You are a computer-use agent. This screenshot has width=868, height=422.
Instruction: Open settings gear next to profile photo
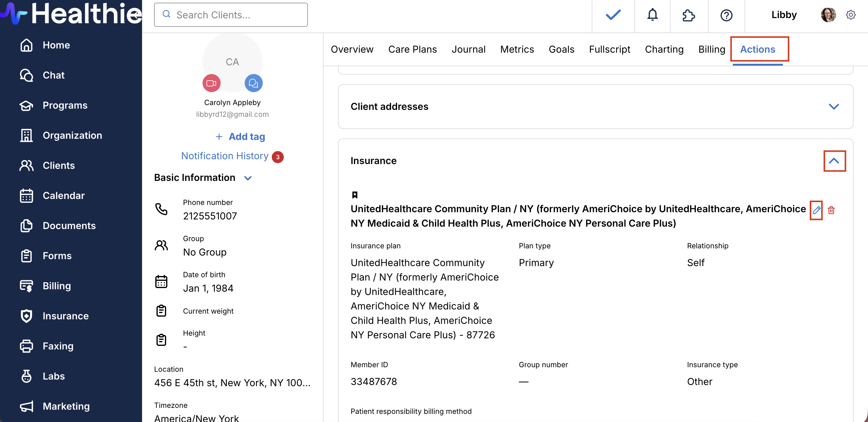(x=851, y=15)
